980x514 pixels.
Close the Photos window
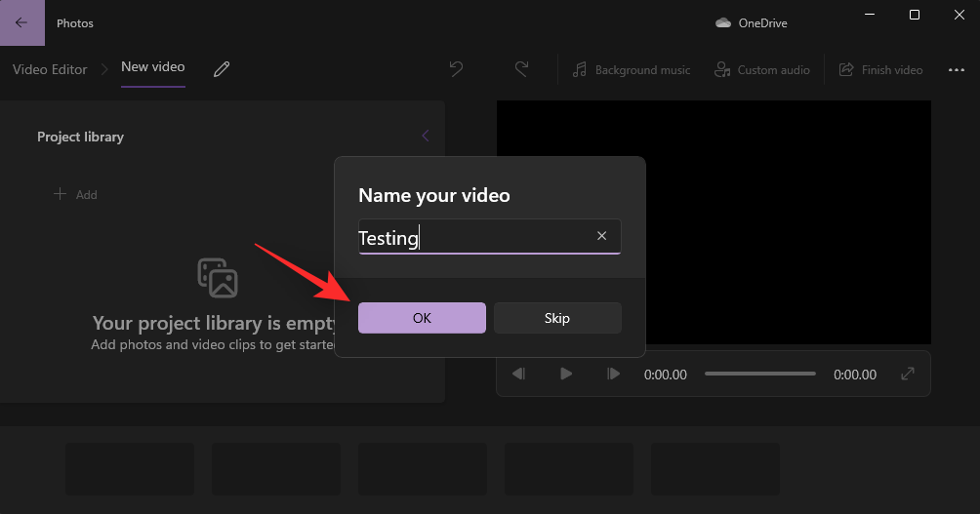click(x=959, y=15)
